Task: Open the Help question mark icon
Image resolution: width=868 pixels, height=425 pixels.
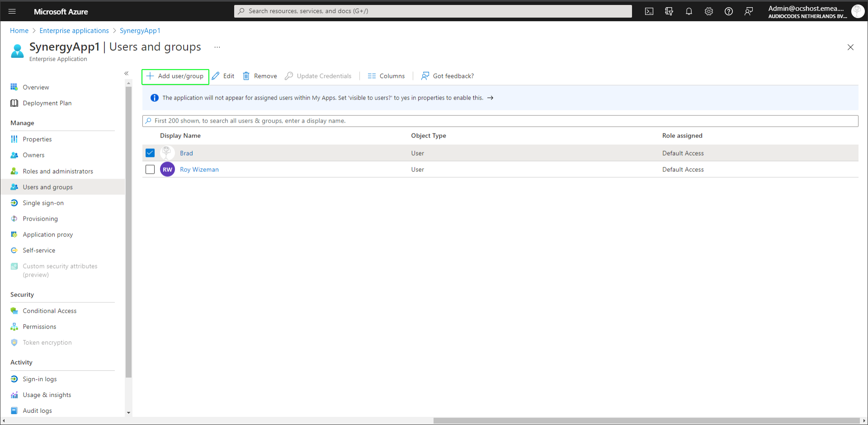Action: 729,11
